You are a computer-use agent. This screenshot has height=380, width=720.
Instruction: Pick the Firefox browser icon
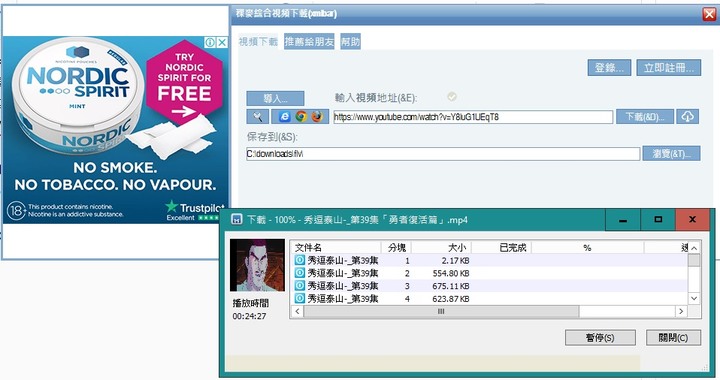point(317,117)
